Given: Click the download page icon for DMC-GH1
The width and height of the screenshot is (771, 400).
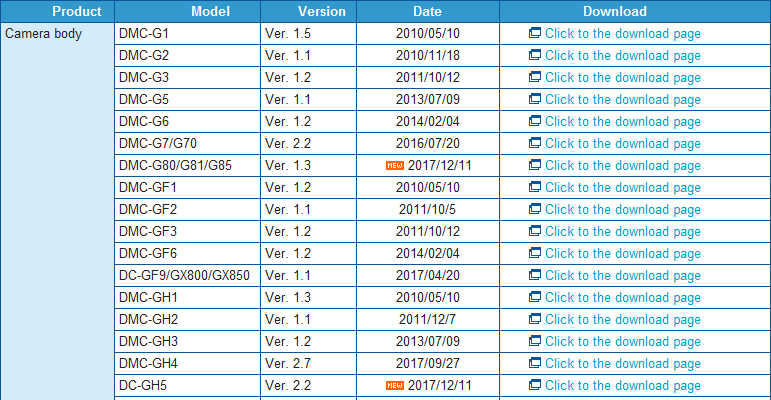Looking at the screenshot, I should (534, 297).
